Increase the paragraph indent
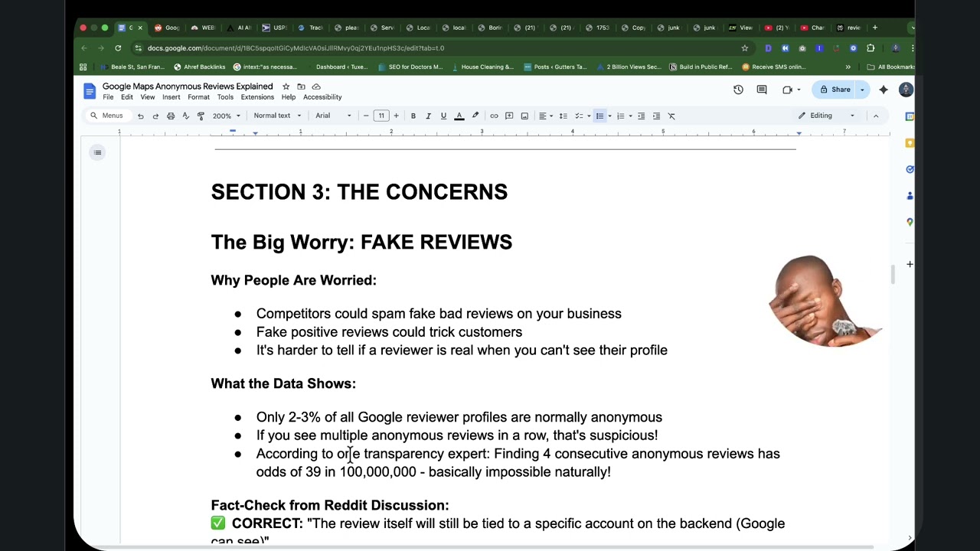980x551 pixels. (656, 116)
